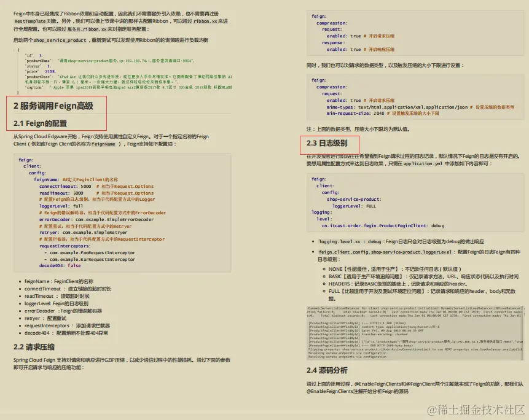Click the bullet "errorDecoder : Feign的错误解码器"
Viewport: 529px width, 420px height.
(63, 311)
